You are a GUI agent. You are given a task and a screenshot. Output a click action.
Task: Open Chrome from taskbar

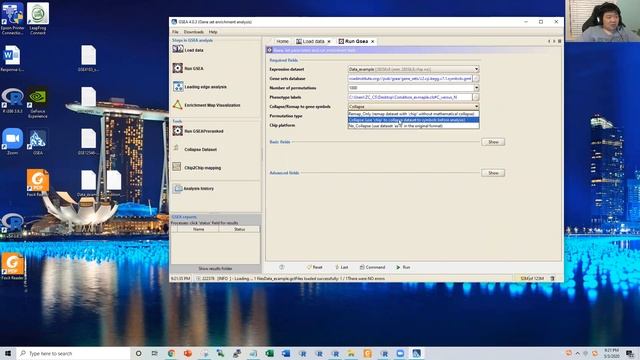click(171, 353)
